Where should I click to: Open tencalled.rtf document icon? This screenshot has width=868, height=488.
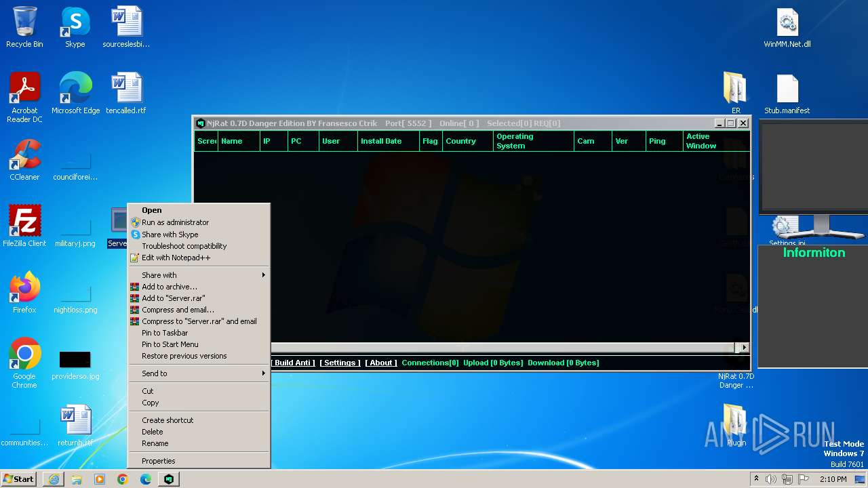[x=126, y=94]
